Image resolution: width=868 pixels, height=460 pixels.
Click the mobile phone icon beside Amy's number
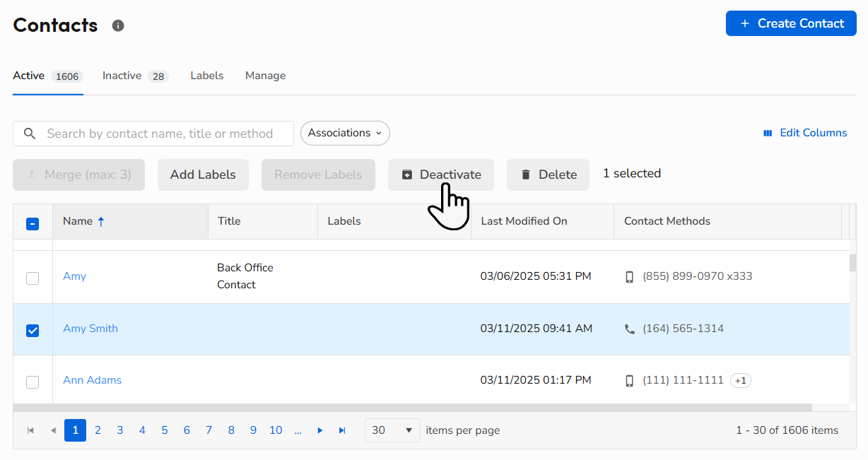(628, 276)
